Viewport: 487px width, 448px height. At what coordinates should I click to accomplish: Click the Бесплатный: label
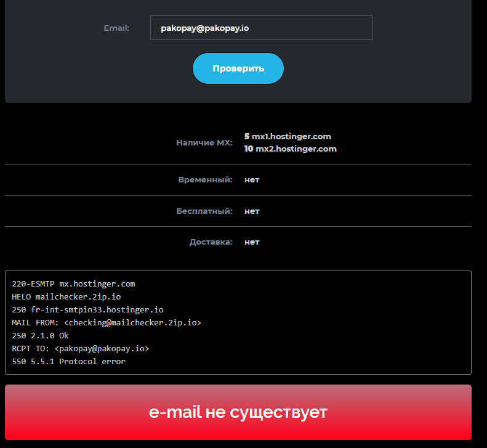pyautogui.click(x=204, y=211)
